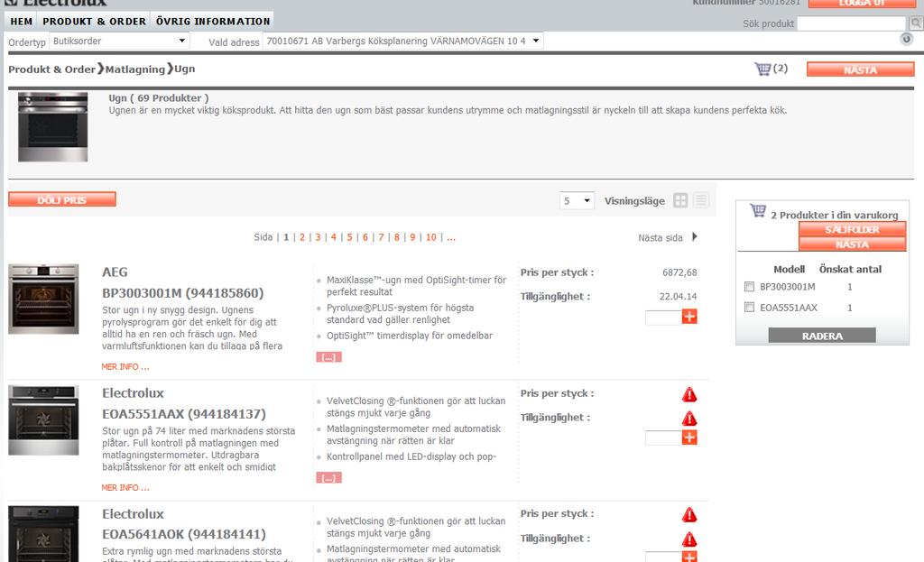
Task: Click availability warning icon for EOA5551AAX
Action: [x=689, y=419]
